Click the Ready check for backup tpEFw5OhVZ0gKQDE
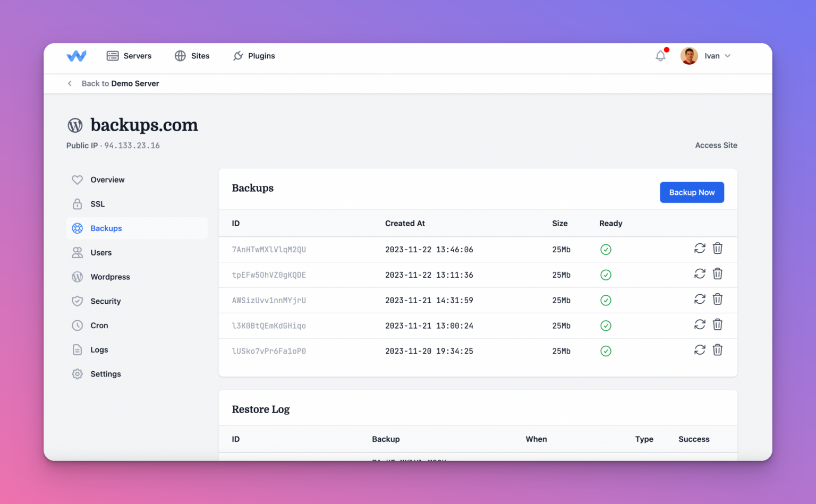 point(606,275)
